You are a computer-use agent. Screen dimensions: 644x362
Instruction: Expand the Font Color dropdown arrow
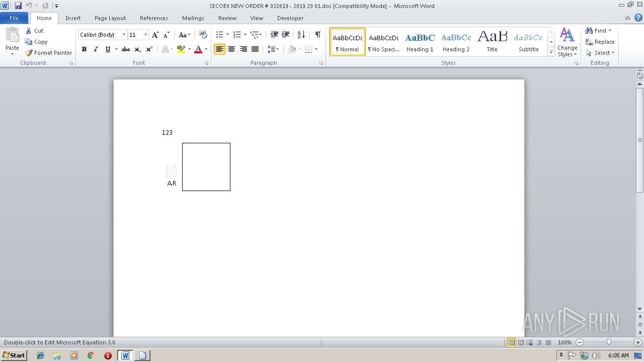(x=206, y=49)
